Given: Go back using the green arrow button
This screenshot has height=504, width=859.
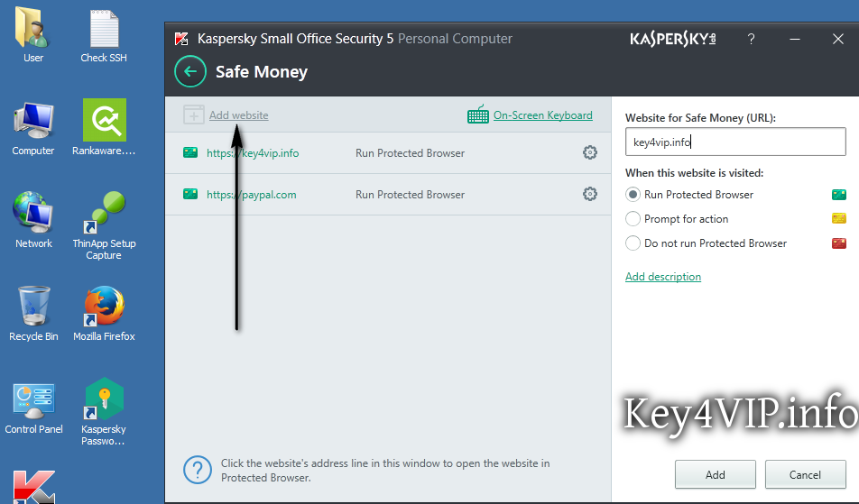Looking at the screenshot, I should [190, 72].
